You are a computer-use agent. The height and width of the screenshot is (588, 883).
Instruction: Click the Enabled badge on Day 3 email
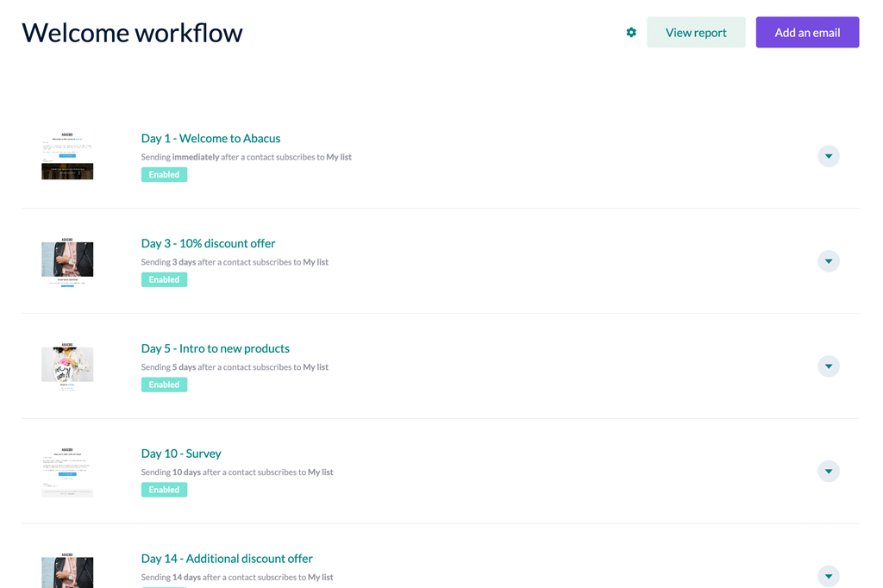tap(164, 279)
